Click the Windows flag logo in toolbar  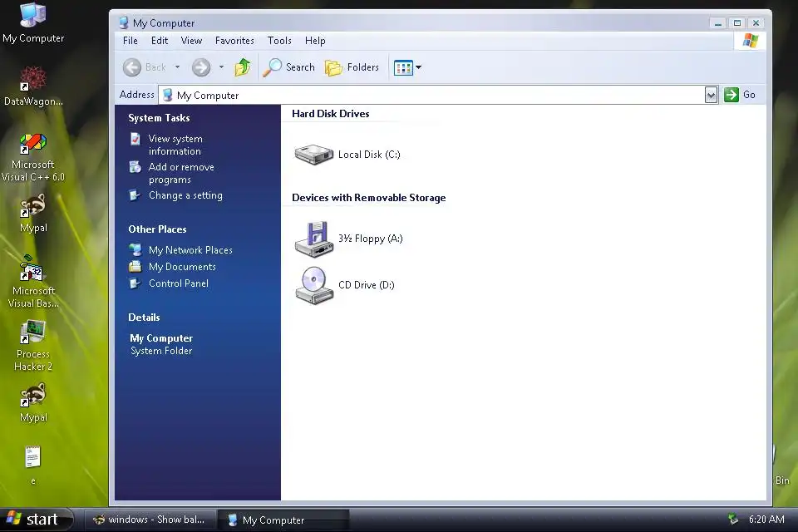tap(750, 41)
